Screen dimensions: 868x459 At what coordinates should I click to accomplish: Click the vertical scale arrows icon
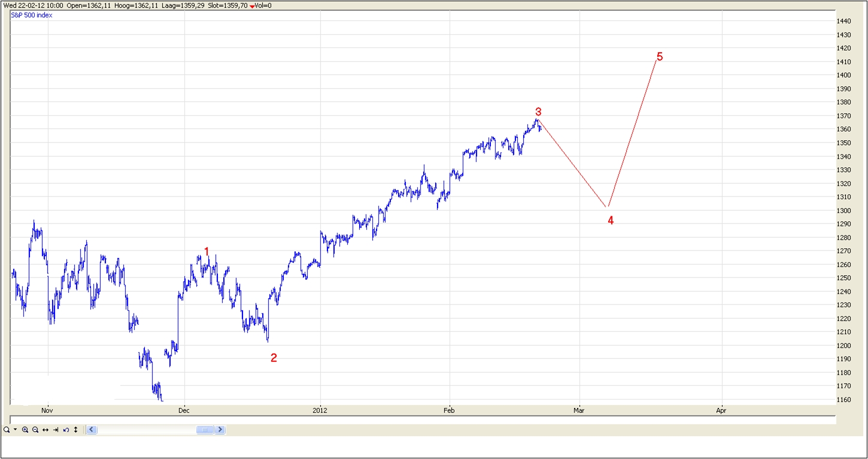click(x=75, y=430)
